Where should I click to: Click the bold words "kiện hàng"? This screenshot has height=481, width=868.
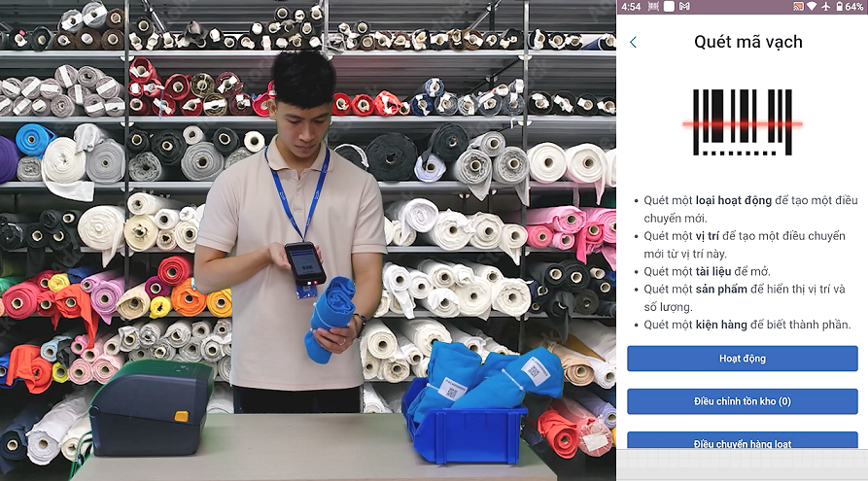point(727,325)
